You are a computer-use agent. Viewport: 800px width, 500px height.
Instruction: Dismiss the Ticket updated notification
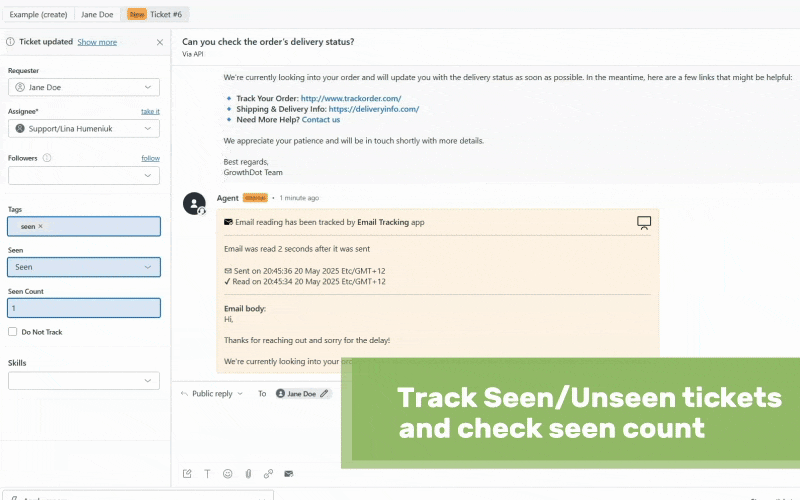160,42
